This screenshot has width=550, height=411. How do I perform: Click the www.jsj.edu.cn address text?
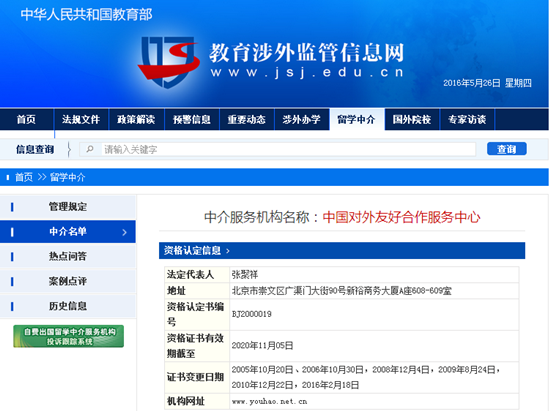click(x=307, y=72)
